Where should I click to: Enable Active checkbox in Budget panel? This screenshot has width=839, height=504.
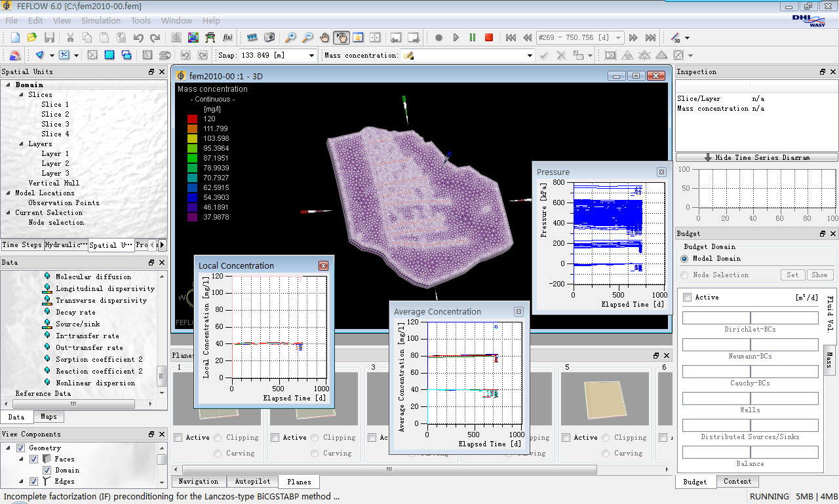(687, 298)
